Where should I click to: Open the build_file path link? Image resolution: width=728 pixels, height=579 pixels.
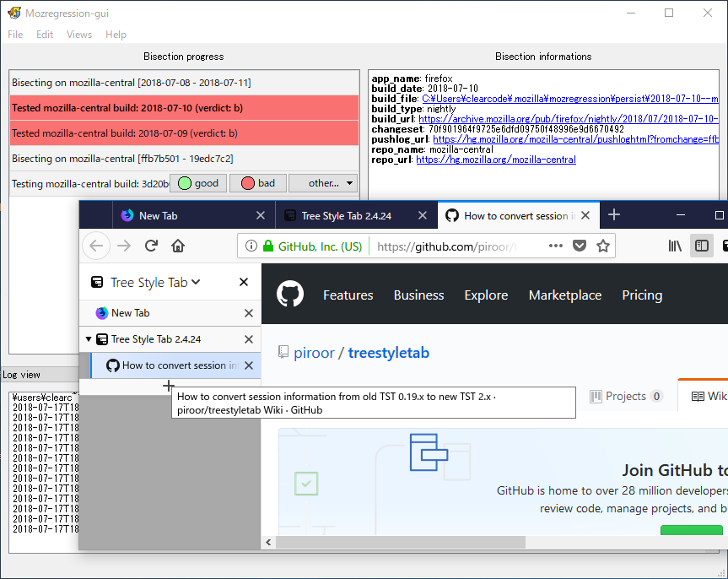click(x=570, y=99)
